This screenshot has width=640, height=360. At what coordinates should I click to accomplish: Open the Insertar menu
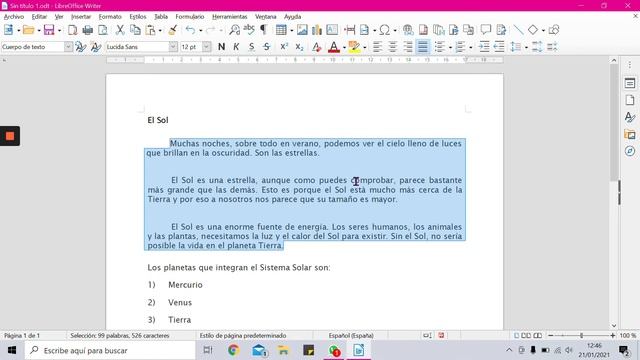(81, 17)
